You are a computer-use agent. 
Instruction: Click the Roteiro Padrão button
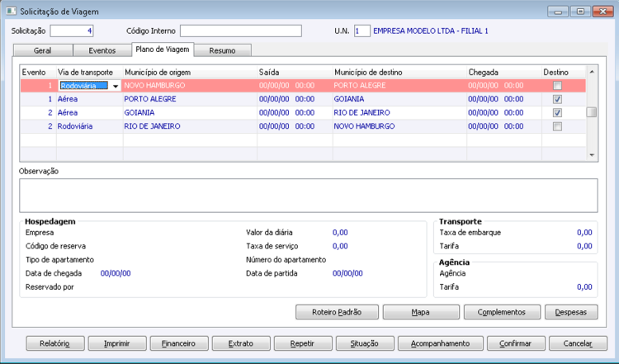coord(338,312)
